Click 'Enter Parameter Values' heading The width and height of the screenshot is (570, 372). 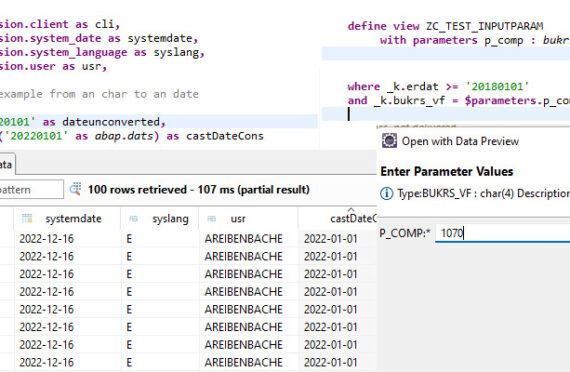tap(447, 171)
